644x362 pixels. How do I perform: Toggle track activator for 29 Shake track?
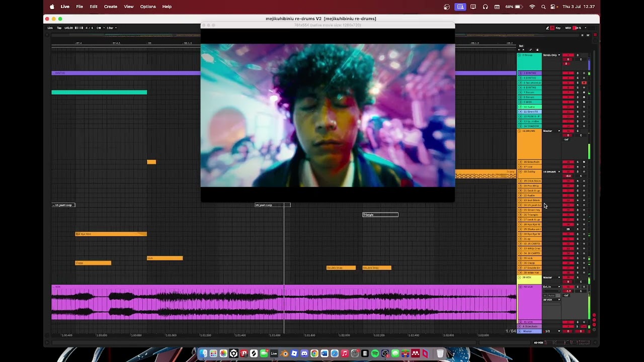[x=568, y=229]
